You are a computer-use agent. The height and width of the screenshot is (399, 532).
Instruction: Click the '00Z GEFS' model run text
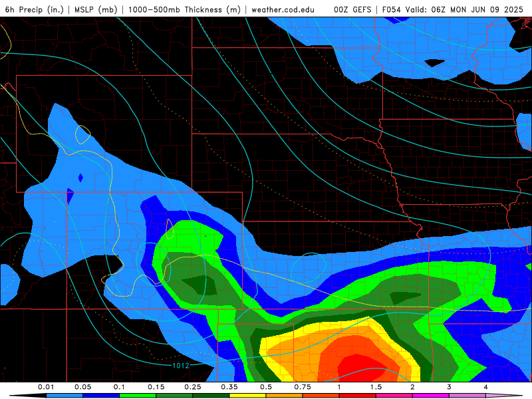tap(352, 9)
